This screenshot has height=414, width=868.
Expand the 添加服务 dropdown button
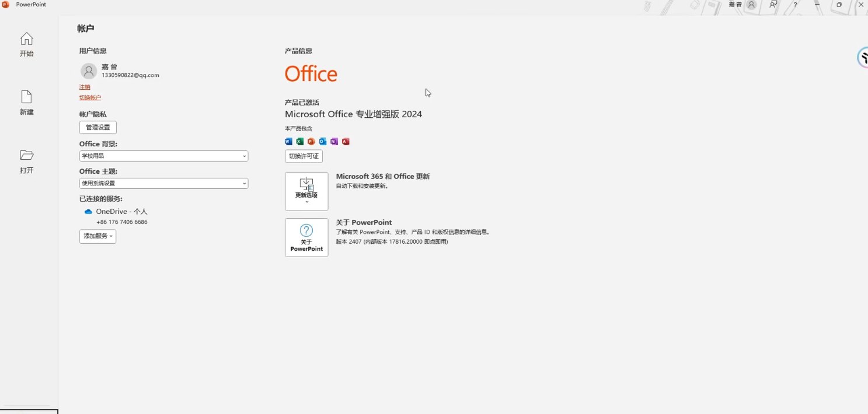(97, 236)
